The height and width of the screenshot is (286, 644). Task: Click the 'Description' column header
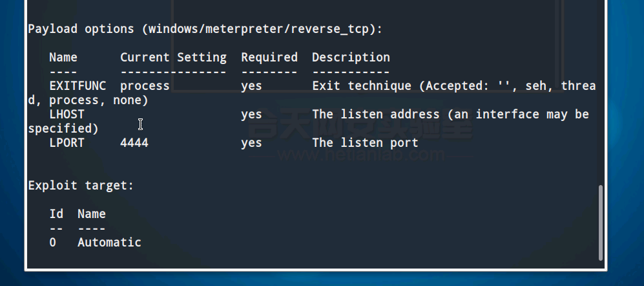351,58
